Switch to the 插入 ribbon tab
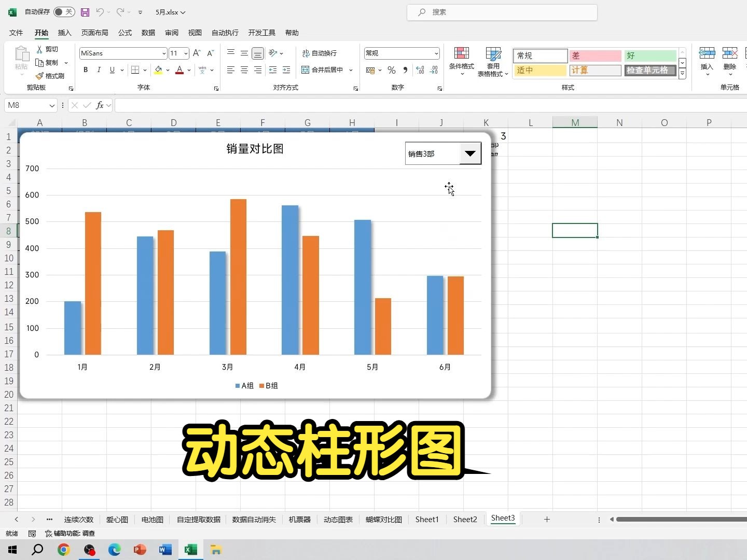 point(64,33)
